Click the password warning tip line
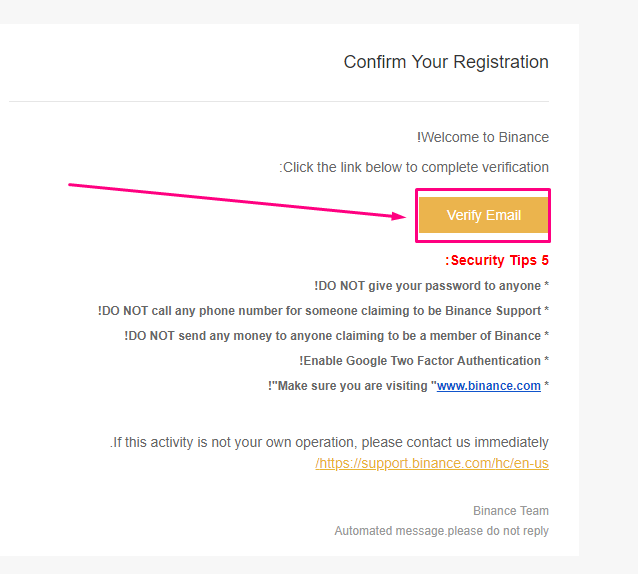 pos(432,286)
